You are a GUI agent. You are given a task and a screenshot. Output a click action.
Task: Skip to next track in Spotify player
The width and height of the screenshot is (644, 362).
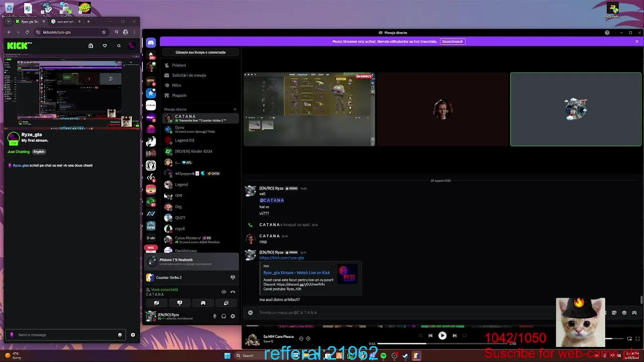point(454,336)
